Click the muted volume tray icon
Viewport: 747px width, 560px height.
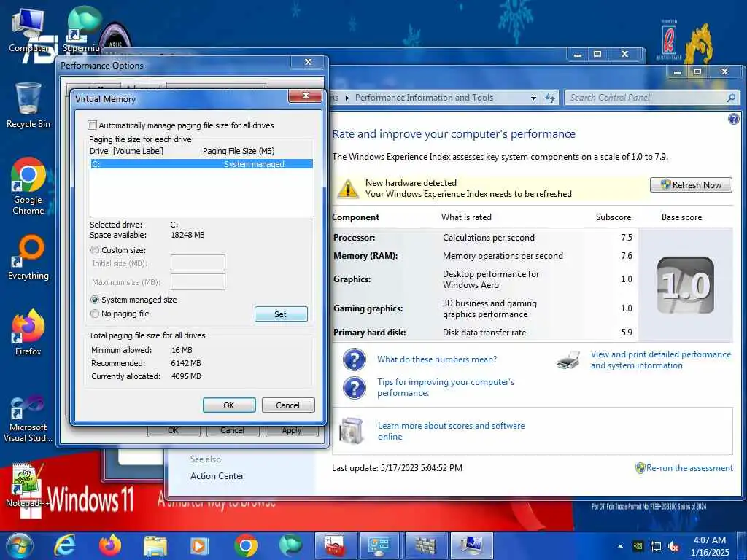[x=673, y=547]
